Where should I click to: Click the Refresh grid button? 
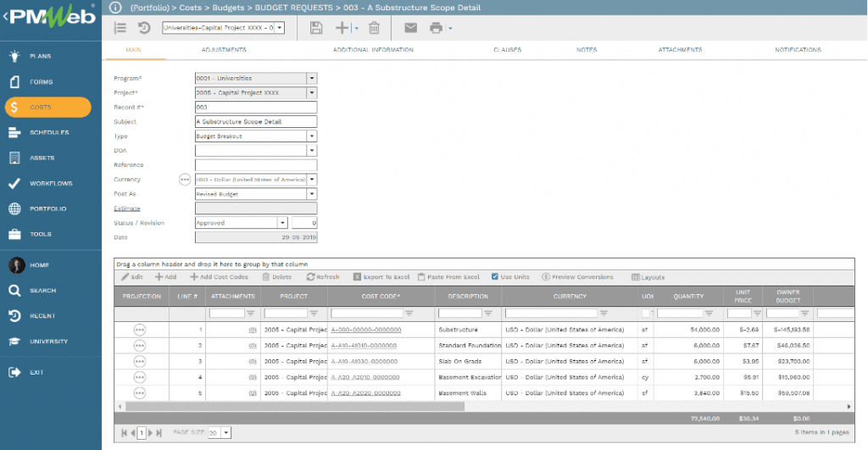[323, 277]
